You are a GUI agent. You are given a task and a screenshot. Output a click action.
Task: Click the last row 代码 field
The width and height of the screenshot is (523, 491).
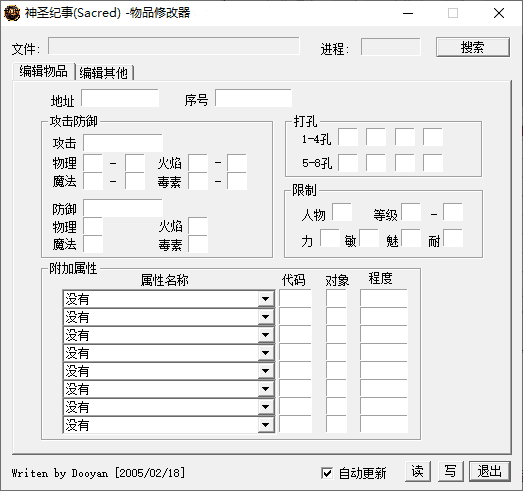click(296, 425)
